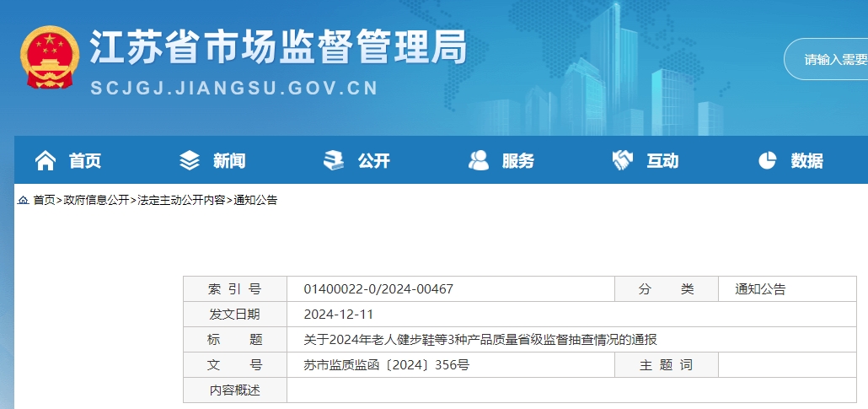Click the people icon beside 服务
Viewport: 868px width, 409px height.
(479, 161)
